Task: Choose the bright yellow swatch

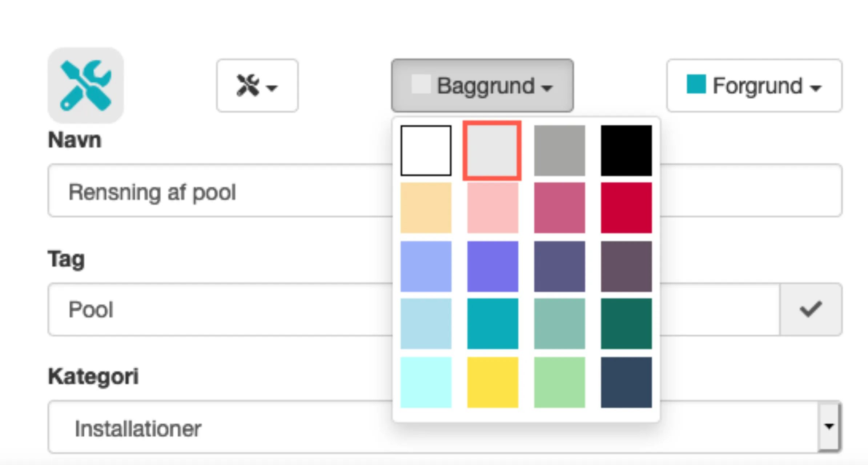Action: [x=493, y=382]
